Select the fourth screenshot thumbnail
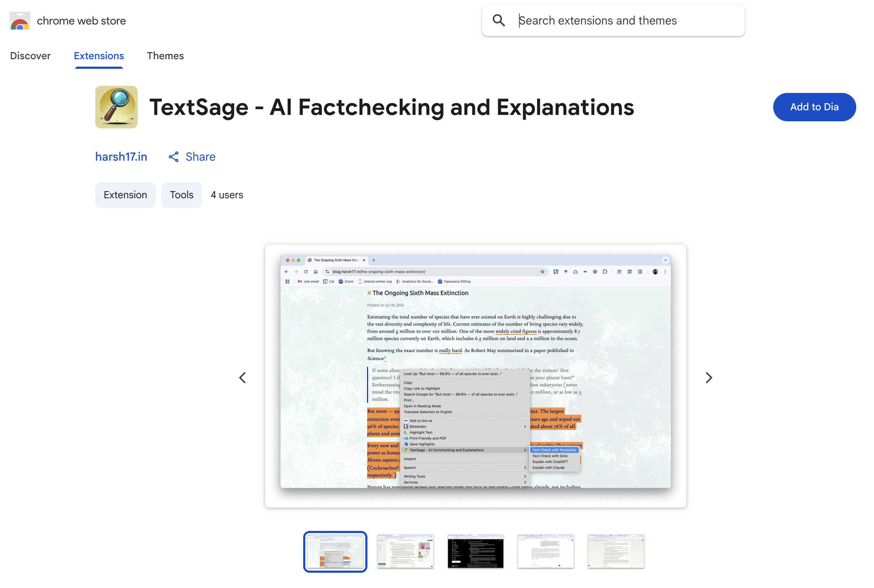Screen dimensions: 874x588 coord(546,551)
